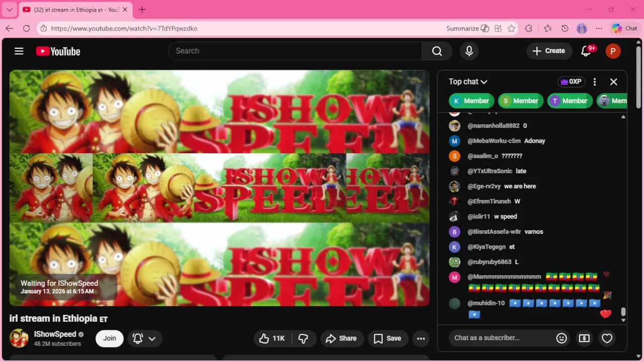Open the 0XP crown points badge
Image resolution: width=644 pixels, height=362 pixels.
click(571, 81)
